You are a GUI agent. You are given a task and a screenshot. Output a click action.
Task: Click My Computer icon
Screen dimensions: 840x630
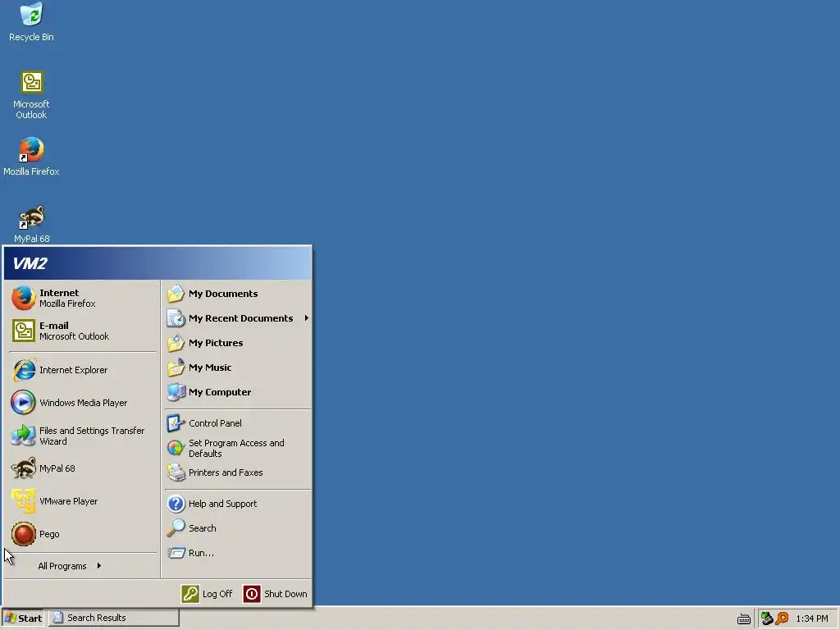176,392
